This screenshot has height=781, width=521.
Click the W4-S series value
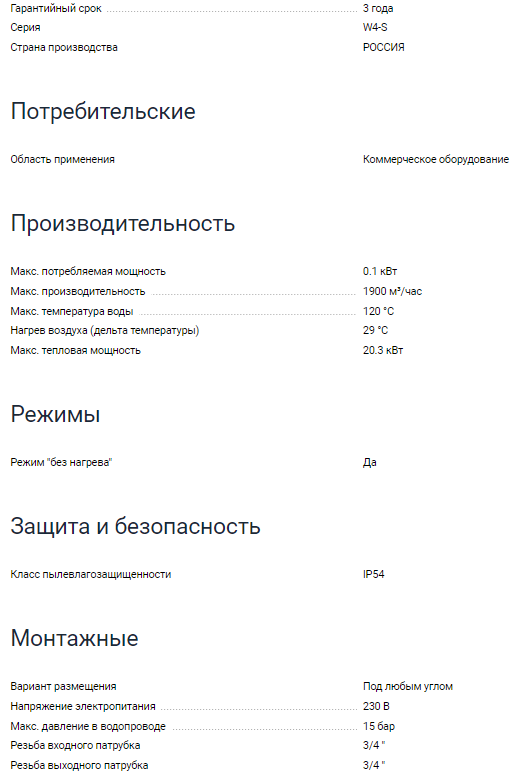[x=375, y=27]
